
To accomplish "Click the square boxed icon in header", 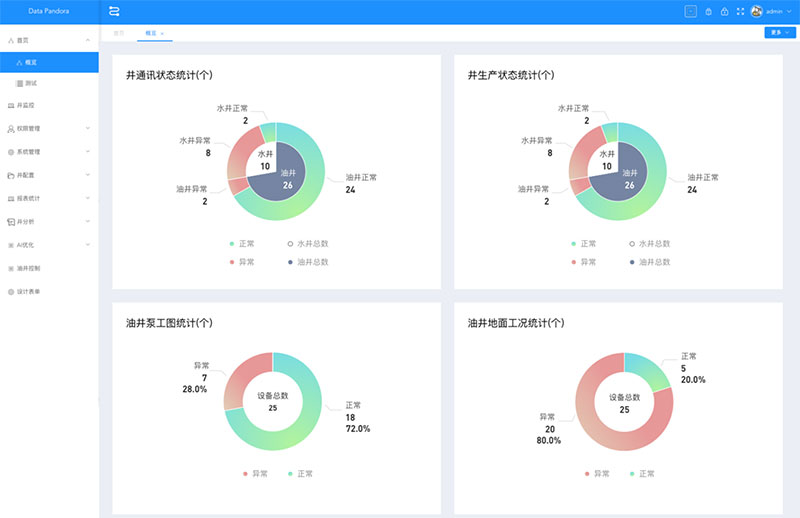I will click(690, 12).
